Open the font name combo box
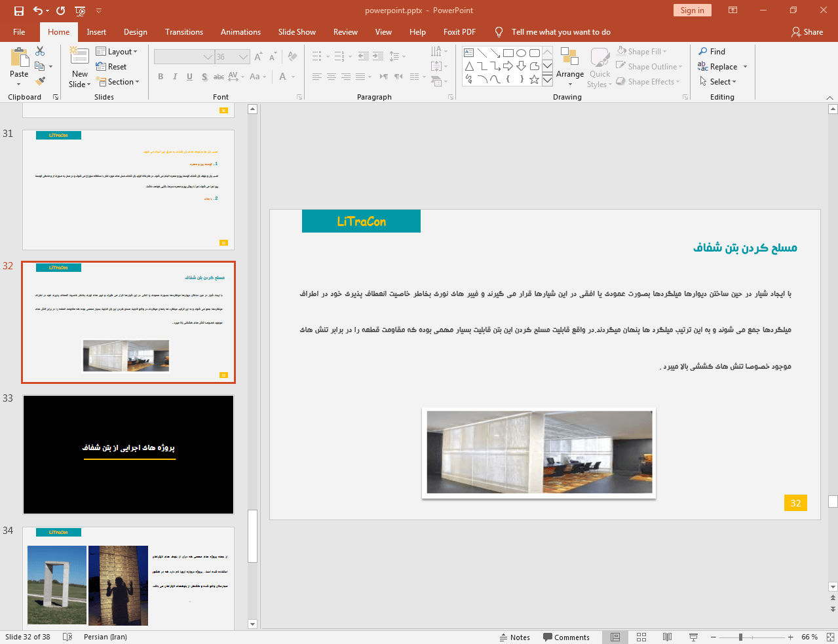The width and height of the screenshot is (838, 644). coord(184,57)
